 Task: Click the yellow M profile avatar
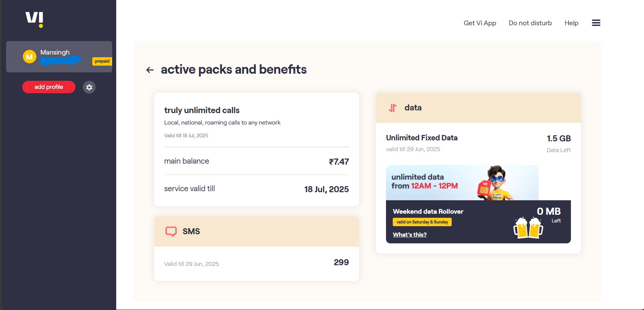[30, 57]
